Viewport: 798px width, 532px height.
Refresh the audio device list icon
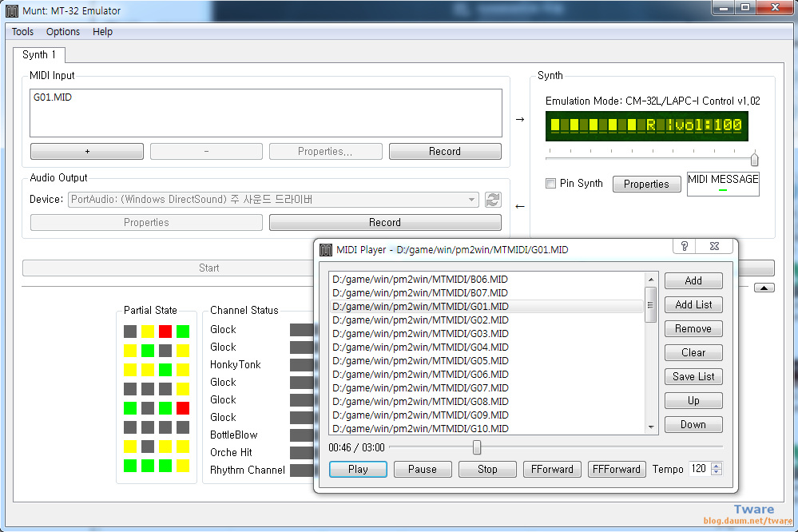pos(492,200)
